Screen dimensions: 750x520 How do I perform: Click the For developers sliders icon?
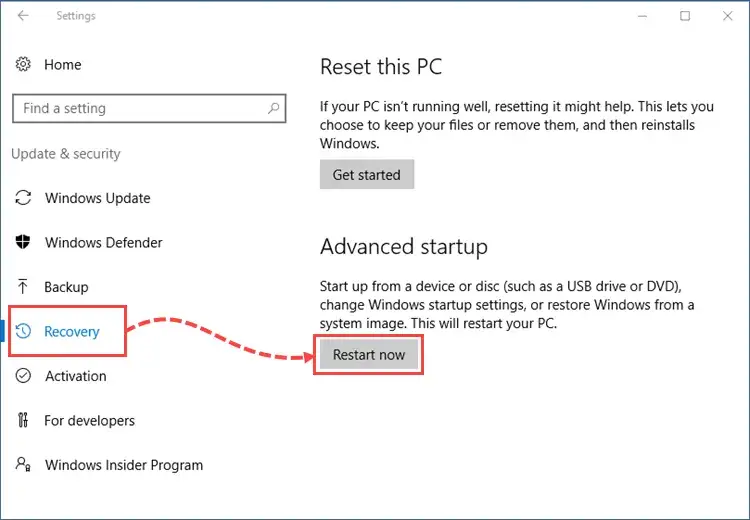[23, 421]
